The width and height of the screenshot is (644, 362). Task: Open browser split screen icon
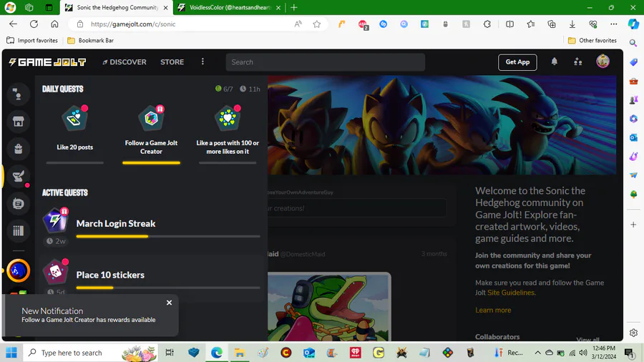(509, 24)
